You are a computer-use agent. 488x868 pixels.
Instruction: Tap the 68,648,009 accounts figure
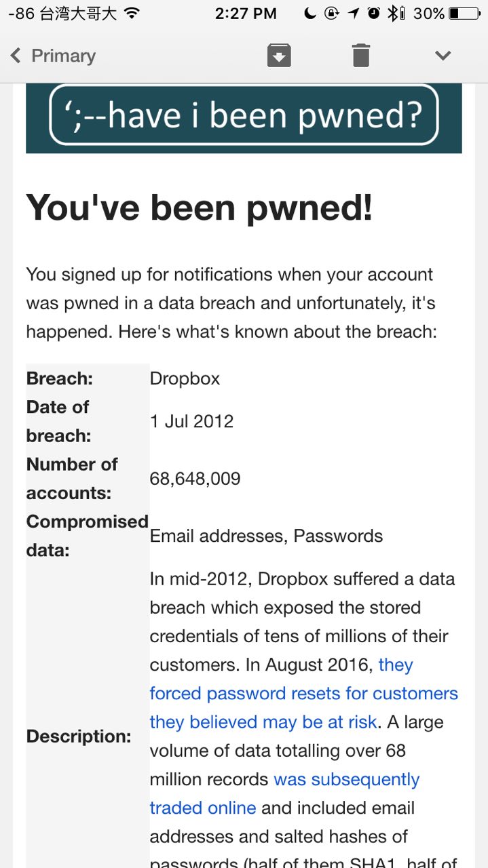195,479
